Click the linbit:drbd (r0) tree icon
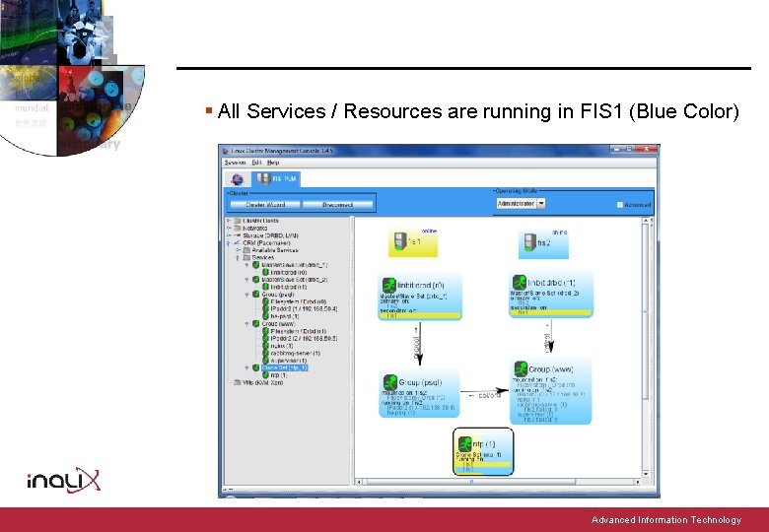Viewport: 769px width, 532px height. pos(265,272)
